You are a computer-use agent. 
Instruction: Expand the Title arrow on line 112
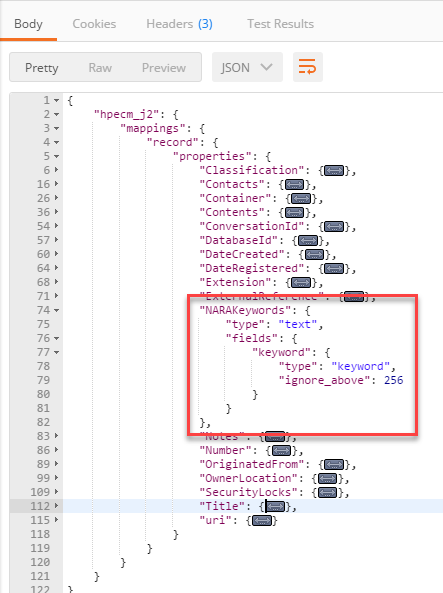[56, 506]
